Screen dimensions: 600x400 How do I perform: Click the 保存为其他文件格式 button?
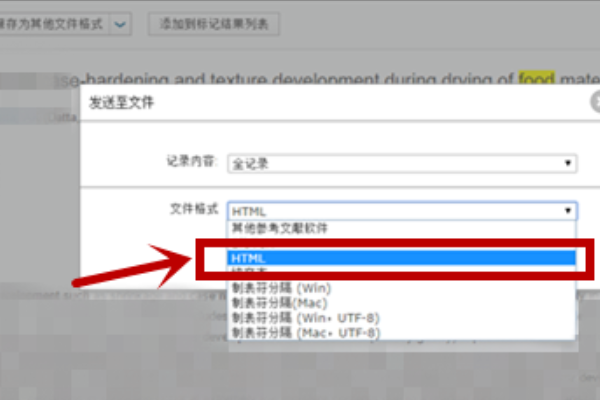[x=54, y=24]
